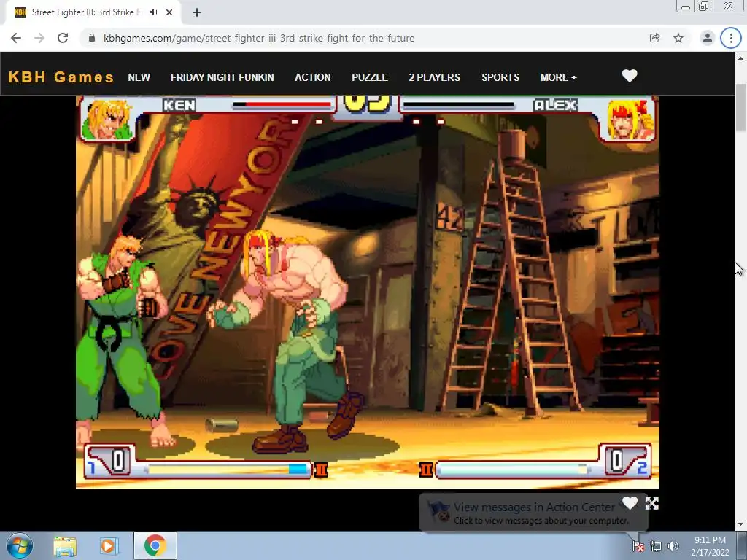Open Windows Explorer from the taskbar
747x560 pixels.
(65, 546)
